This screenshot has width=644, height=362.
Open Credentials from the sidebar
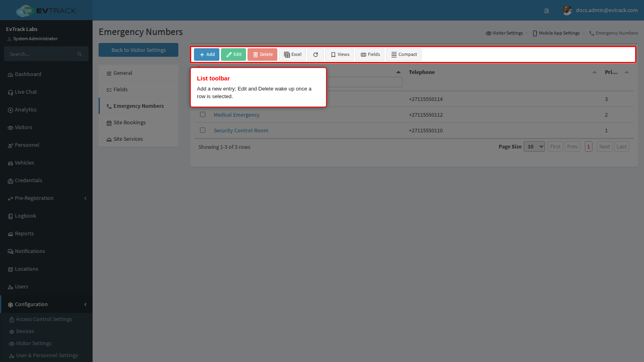tap(46, 181)
